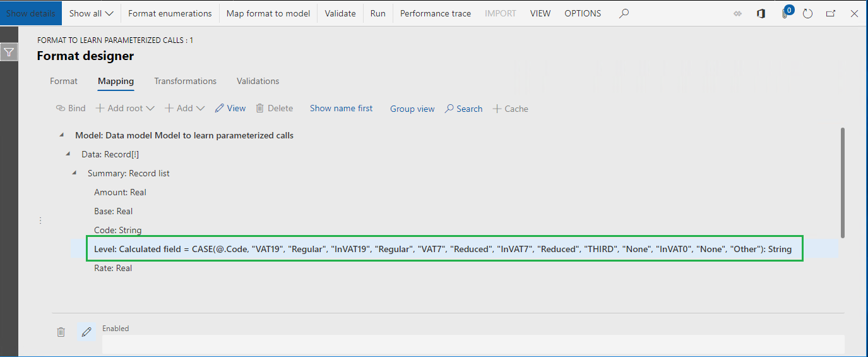This screenshot has width=868, height=357.
Task: Click the Enabled formula input field
Action: coord(473,344)
